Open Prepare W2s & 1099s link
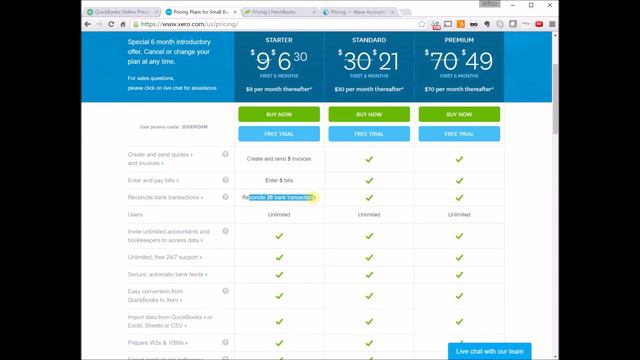Image resolution: width=640 pixels, height=360 pixels. pos(158,343)
